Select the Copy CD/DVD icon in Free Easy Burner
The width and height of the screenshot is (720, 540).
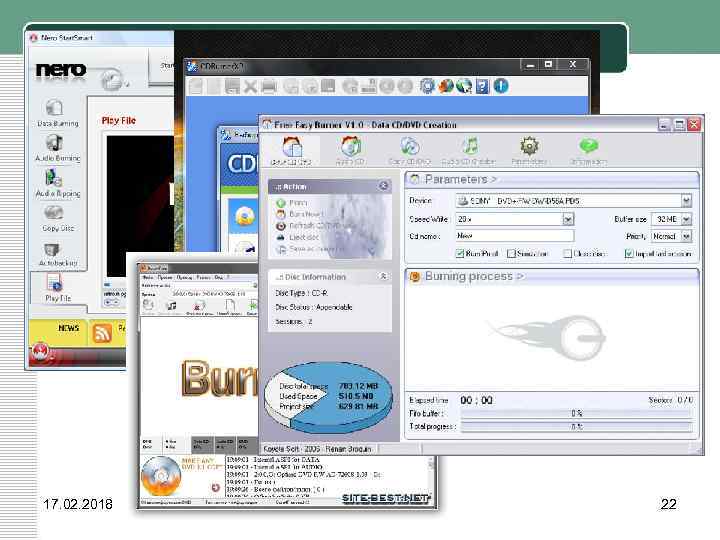[409, 151]
